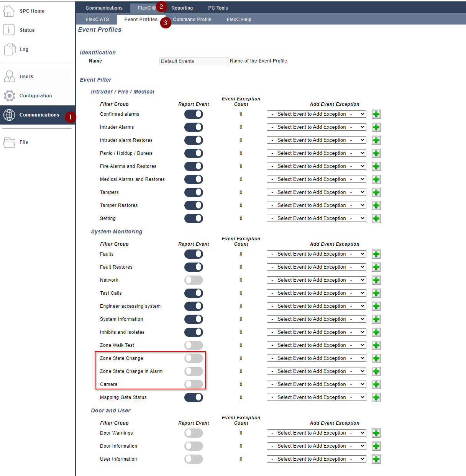This screenshot has height=476, width=466.
Task: Click the event profile Name field
Action: 194,61
